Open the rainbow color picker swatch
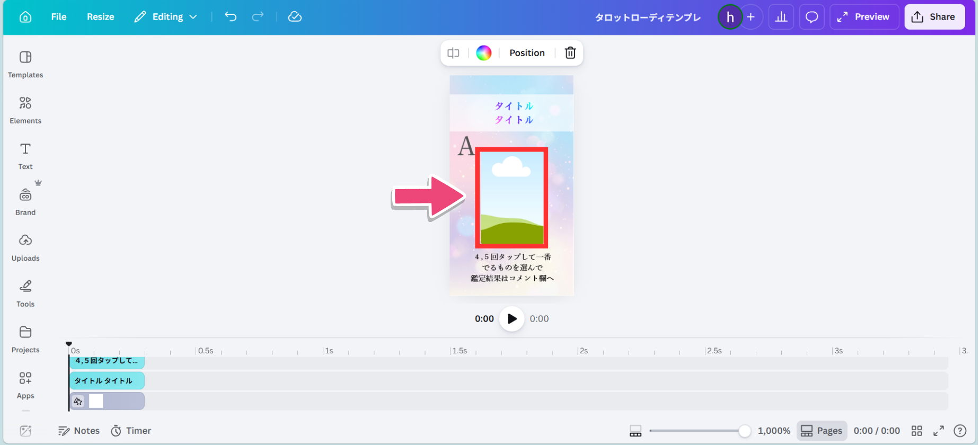The width and height of the screenshot is (980, 445). (x=483, y=53)
